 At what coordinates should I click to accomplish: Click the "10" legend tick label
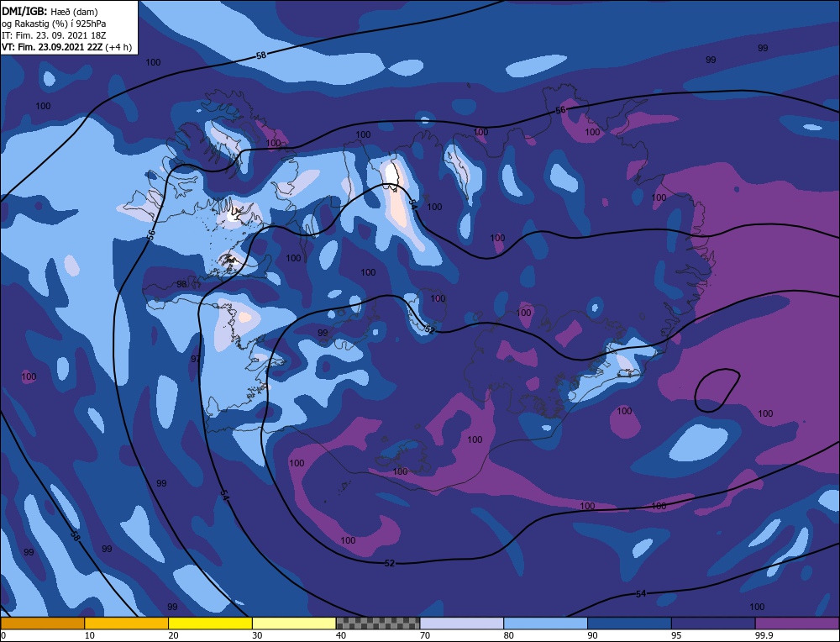pyautogui.click(x=90, y=635)
